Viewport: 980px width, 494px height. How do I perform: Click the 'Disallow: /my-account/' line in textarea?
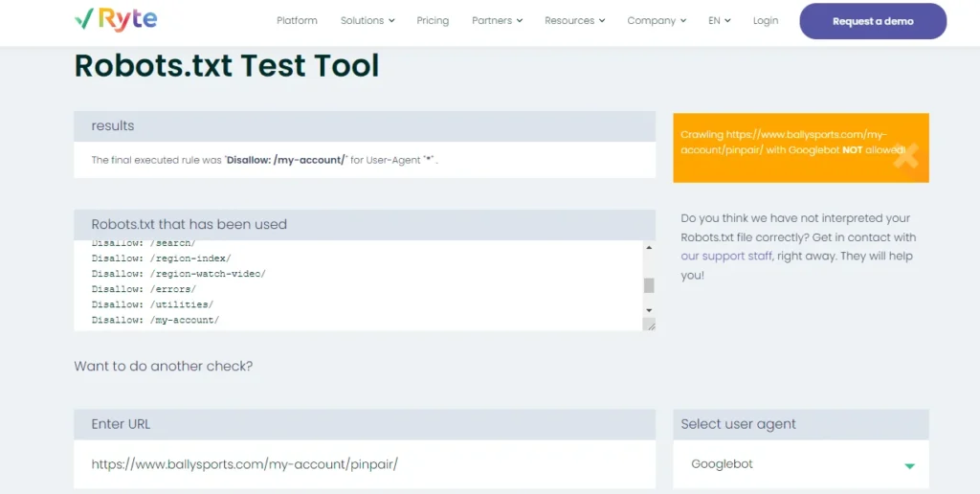[x=156, y=320]
